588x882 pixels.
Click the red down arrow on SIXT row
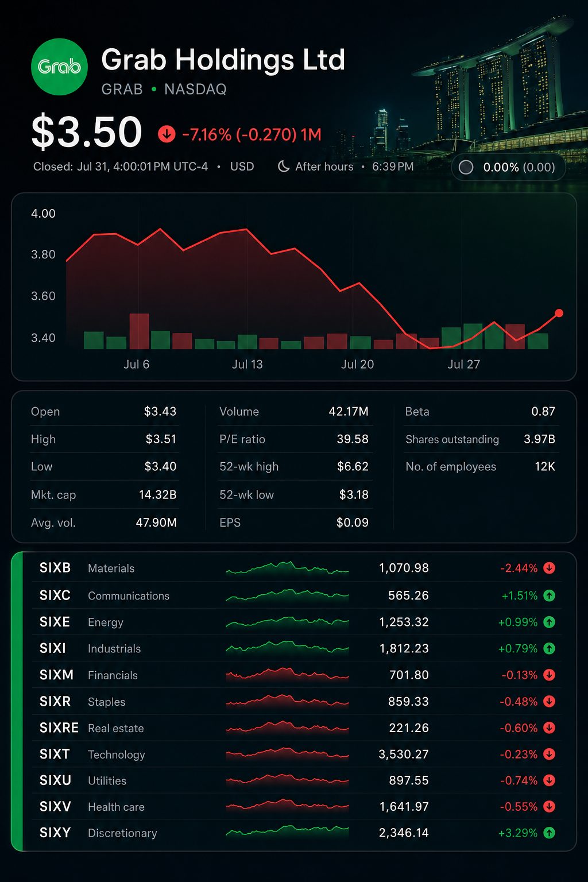(550, 754)
